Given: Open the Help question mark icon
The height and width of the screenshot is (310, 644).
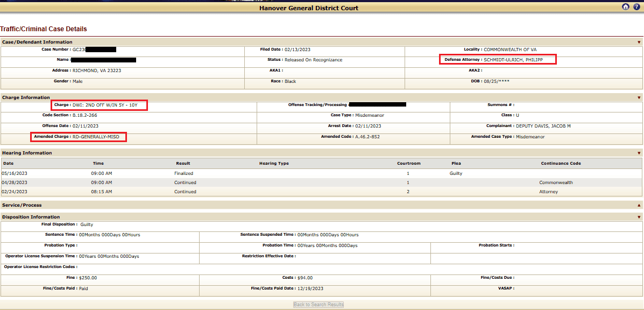Looking at the screenshot, I should pyautogui.click(x=636, y=7).
